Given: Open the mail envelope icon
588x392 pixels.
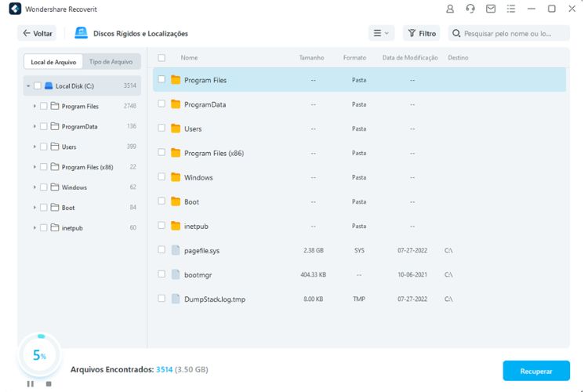Looking at the screenshot, I should pos(491,9).
